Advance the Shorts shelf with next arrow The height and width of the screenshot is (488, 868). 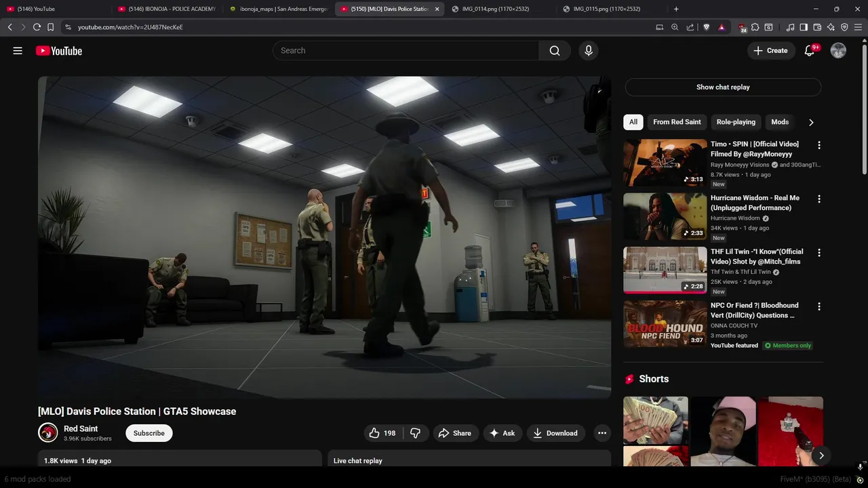point(821,455)
